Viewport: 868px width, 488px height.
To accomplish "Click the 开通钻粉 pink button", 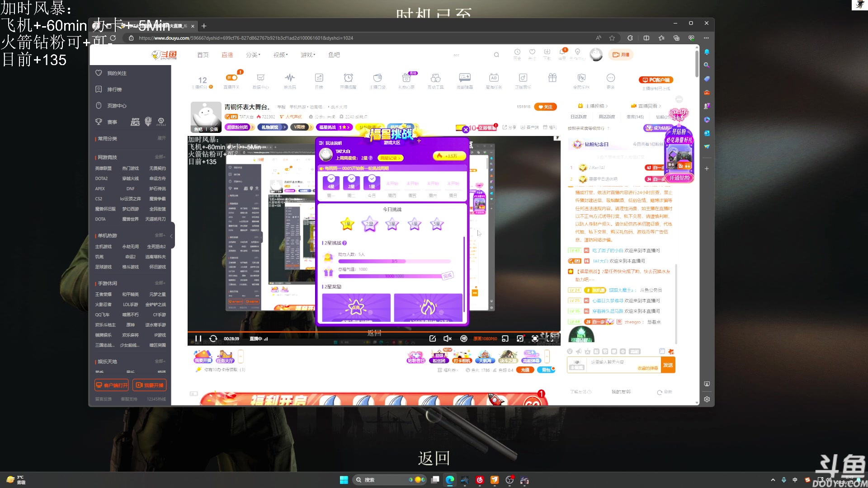I will [x=679, y=178].
